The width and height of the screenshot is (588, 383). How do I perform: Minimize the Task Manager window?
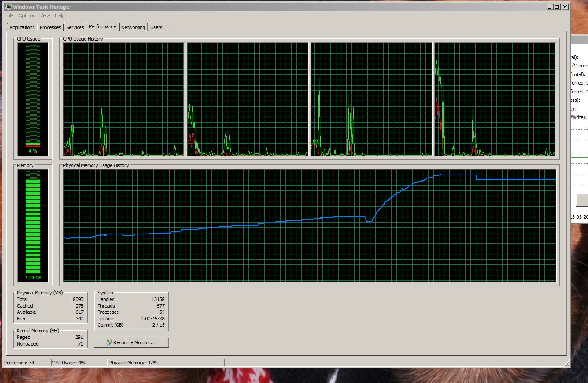[x=550, y=7]
